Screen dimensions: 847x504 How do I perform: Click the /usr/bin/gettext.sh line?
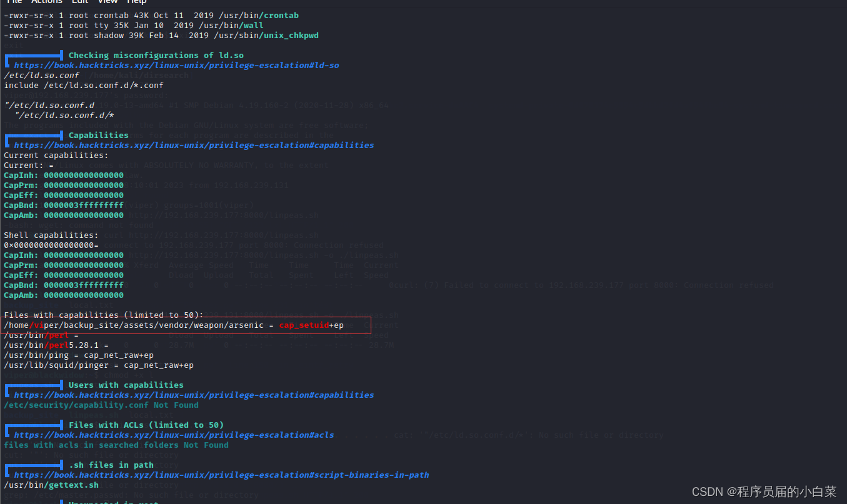tap(51, 485)
